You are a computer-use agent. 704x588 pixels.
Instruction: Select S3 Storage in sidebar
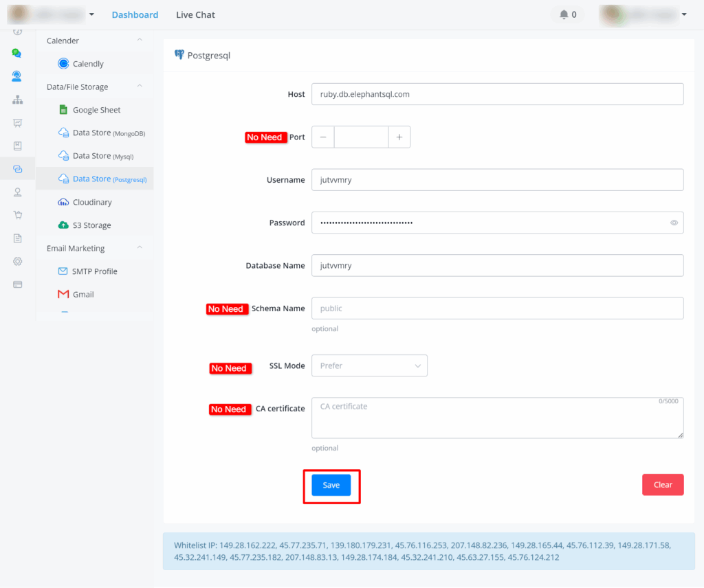(x=91, y=225)
